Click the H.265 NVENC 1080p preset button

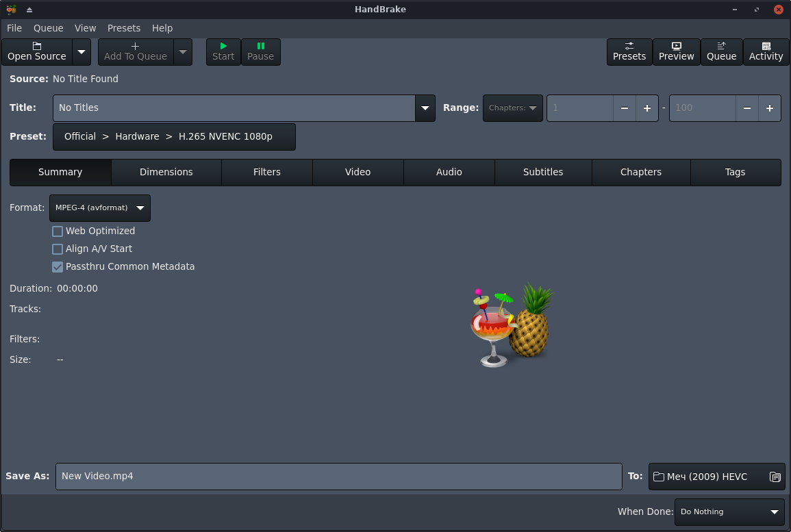(174, 137)
